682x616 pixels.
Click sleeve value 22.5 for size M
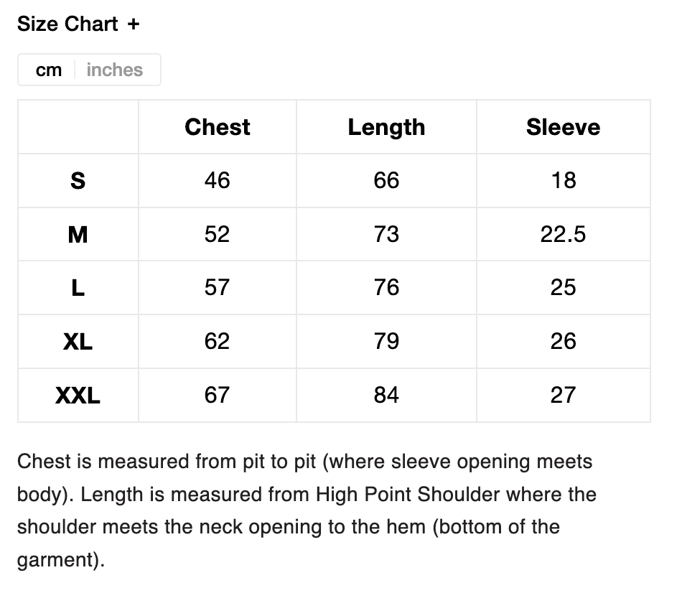pos(563,234)
